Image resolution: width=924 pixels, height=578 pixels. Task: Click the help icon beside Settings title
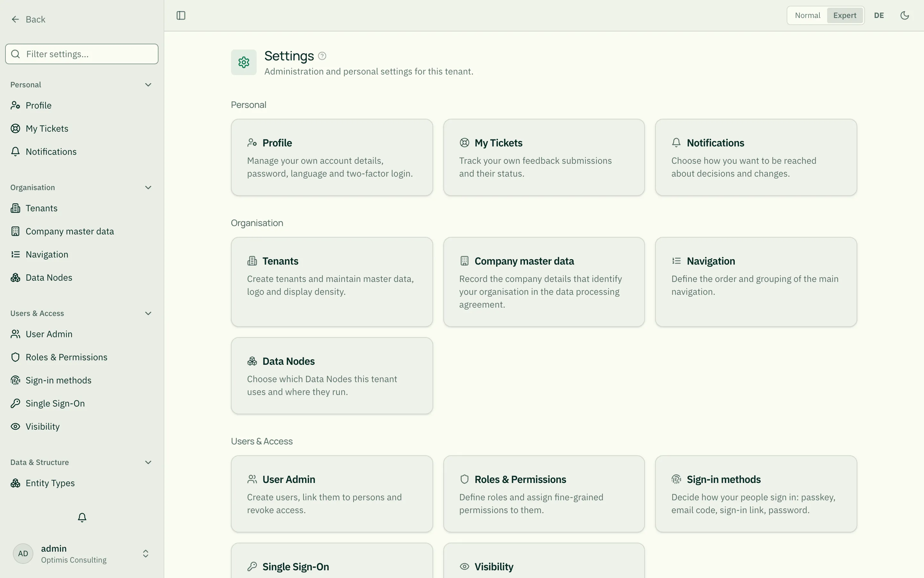click(x=322, y=56)
